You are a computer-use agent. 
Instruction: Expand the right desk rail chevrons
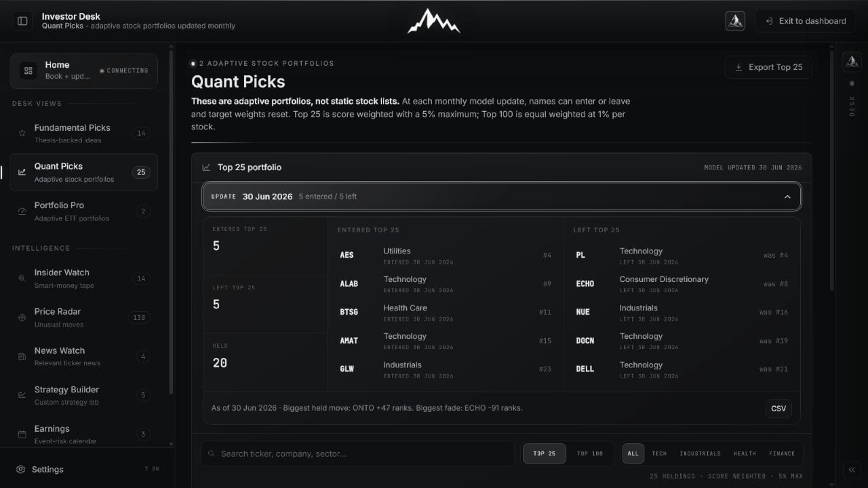[852, 470]
